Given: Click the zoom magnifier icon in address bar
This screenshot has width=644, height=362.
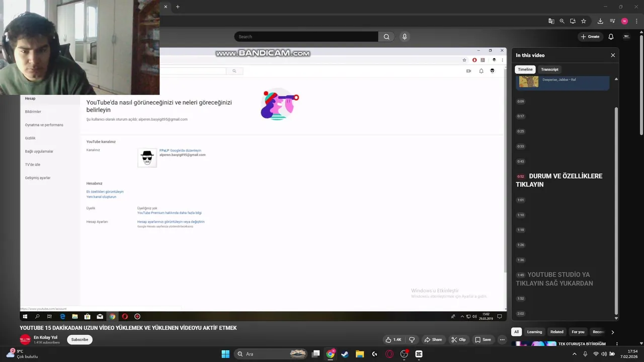Looking at the screenshot, I should click(562, 21).
